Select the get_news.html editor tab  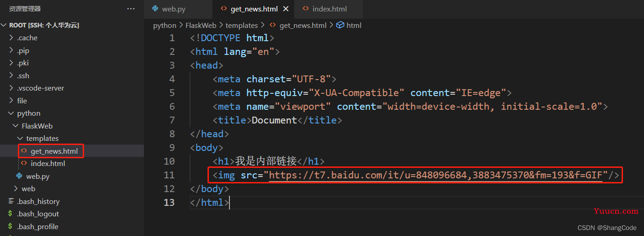(254, 9)
